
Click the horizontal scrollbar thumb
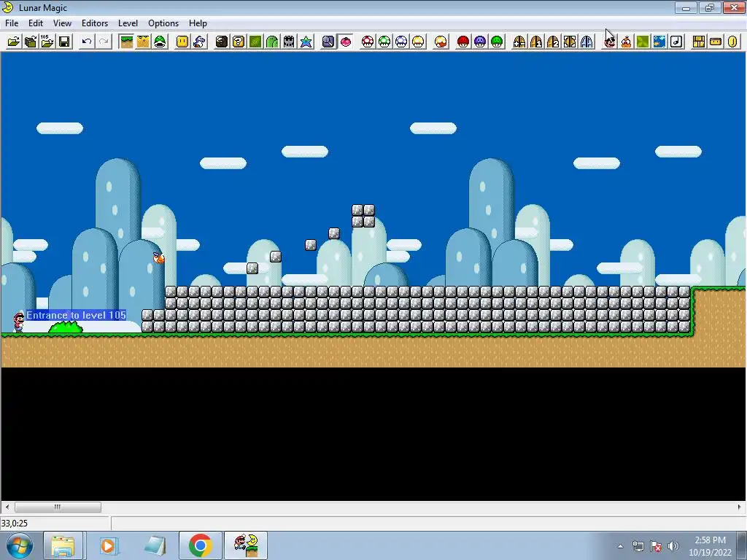[58, 507]
